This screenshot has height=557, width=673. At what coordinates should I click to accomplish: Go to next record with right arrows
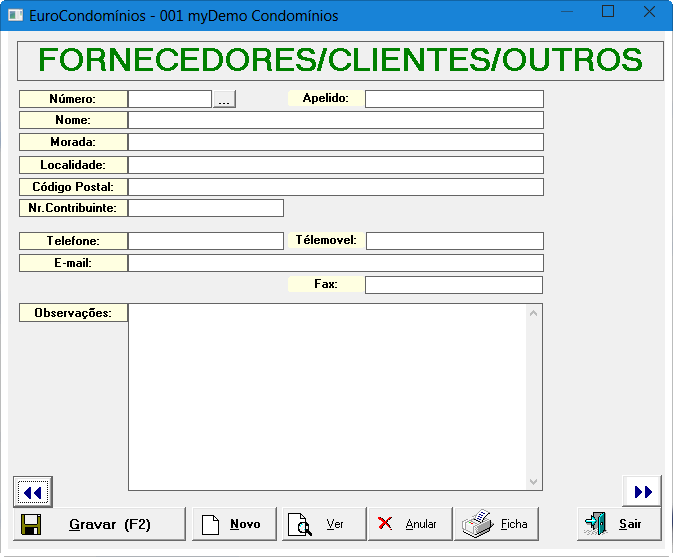pos(642,491)
